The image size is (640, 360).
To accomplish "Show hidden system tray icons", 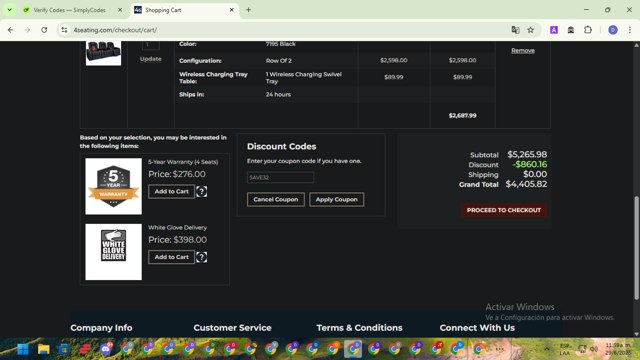I will 547,349.
